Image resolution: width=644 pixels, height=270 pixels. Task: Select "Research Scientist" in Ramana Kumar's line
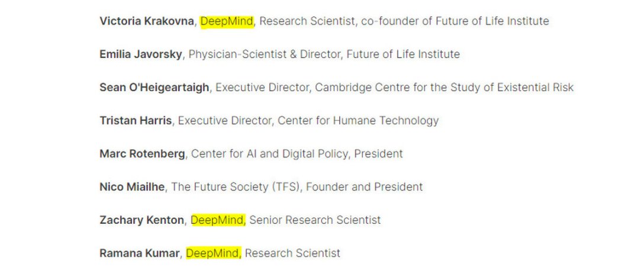click(x=292, y=253)
